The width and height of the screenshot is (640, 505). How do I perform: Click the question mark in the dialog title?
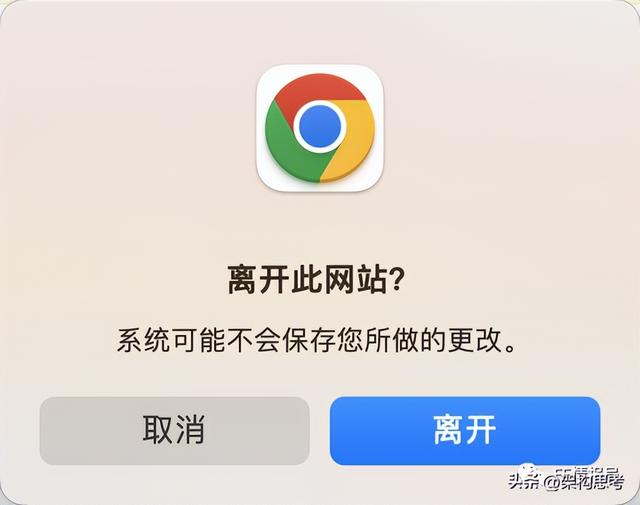(x=395, y=280)
